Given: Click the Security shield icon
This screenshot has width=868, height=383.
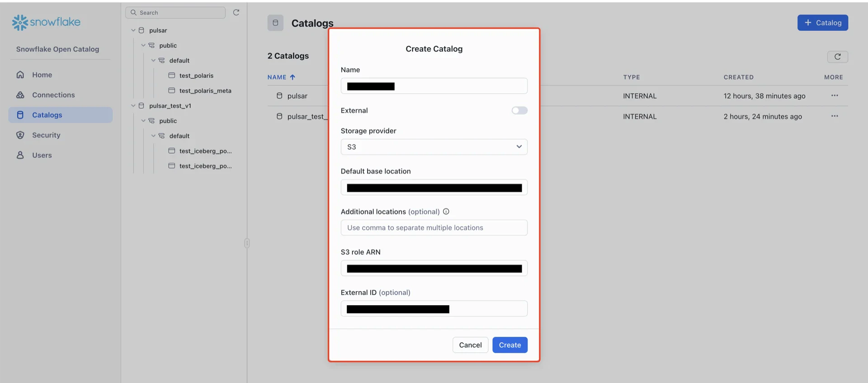Looking at the screenshot, I should coord(20,135).
